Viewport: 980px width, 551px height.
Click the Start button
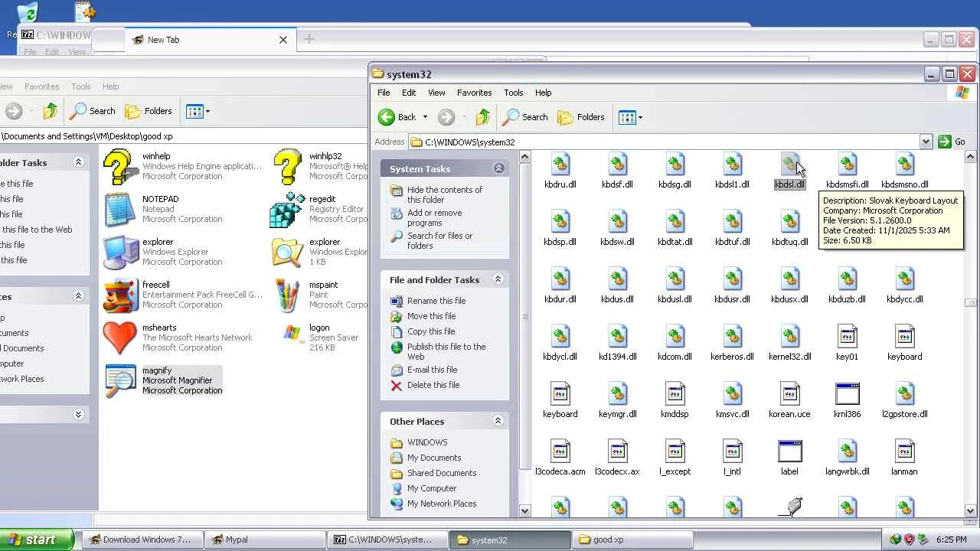[36, 540]
